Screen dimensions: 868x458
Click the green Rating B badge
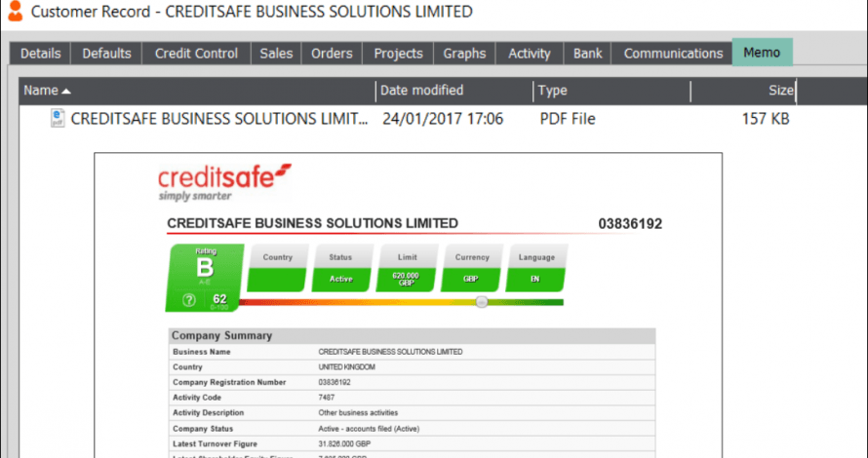(x=205, y=277)
